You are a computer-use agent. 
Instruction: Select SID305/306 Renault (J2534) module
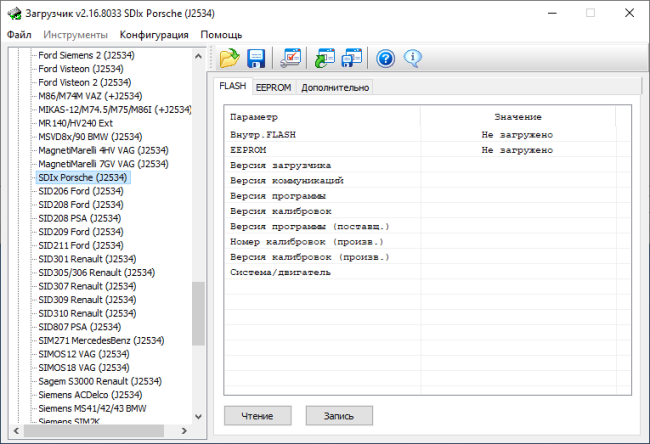click(97, 273)
